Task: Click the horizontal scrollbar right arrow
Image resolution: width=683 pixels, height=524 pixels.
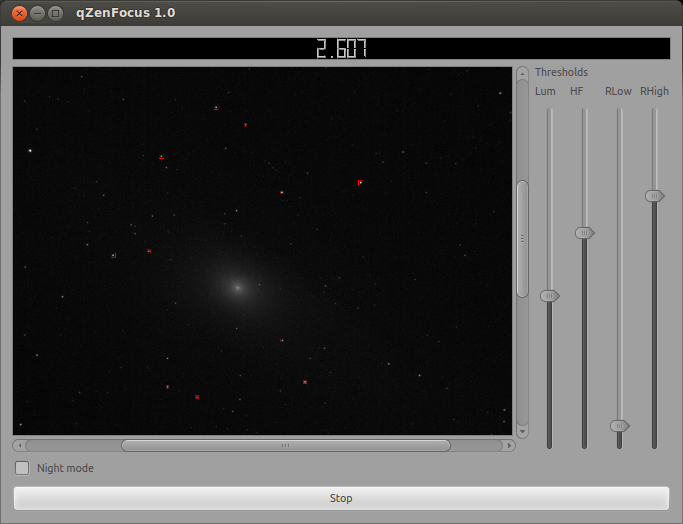Action: pyautogui.click(x=509, y=446)
